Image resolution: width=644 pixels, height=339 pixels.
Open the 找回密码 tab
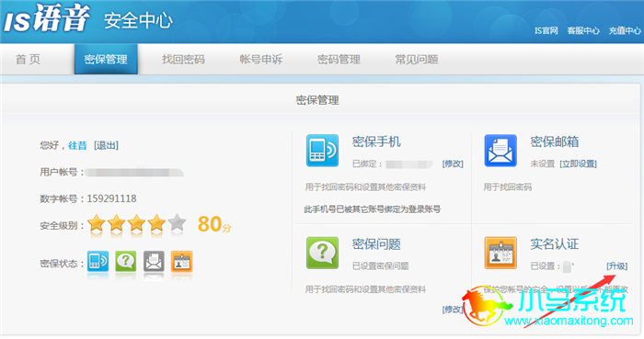[183, 60]
